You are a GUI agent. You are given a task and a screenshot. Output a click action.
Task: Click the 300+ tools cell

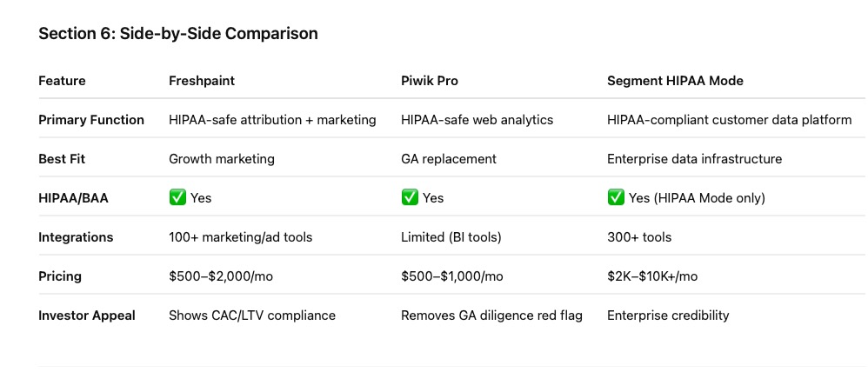click(639, 237)
